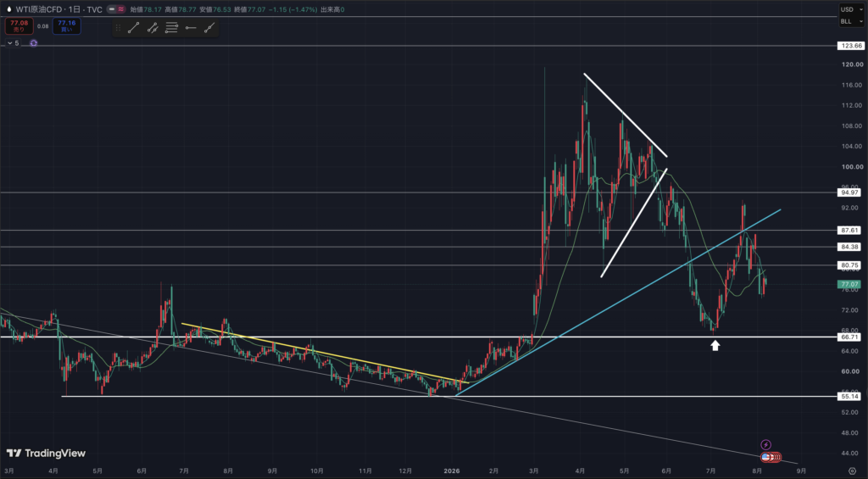Click the 始値78.17 open value
Viewport: 868px width, 479px height.
(x=146, y=9)
